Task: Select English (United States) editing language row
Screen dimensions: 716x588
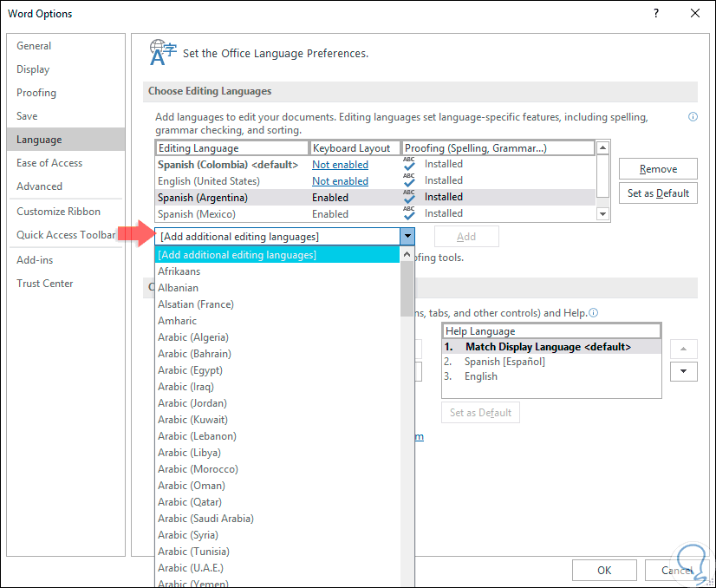Action: pyautogui.click(x=374, y=181)
